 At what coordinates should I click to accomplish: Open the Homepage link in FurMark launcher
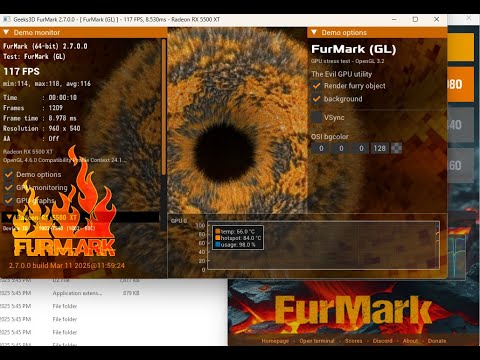pyautogui.click(x=275, y=341)
